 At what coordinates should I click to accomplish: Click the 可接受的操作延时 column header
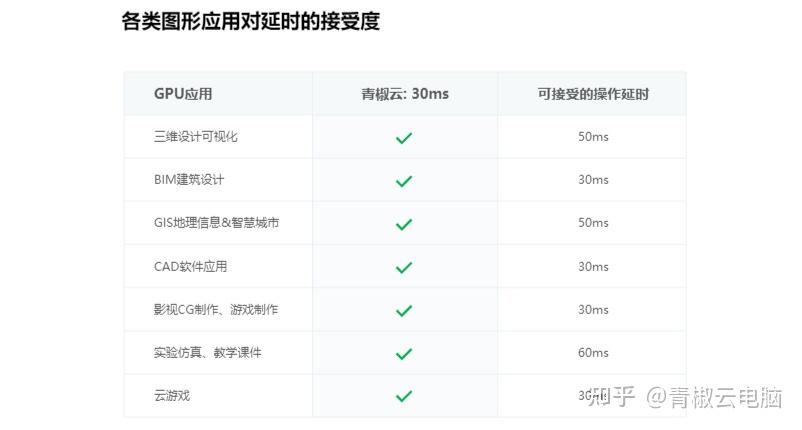click(x=593, y=94)
